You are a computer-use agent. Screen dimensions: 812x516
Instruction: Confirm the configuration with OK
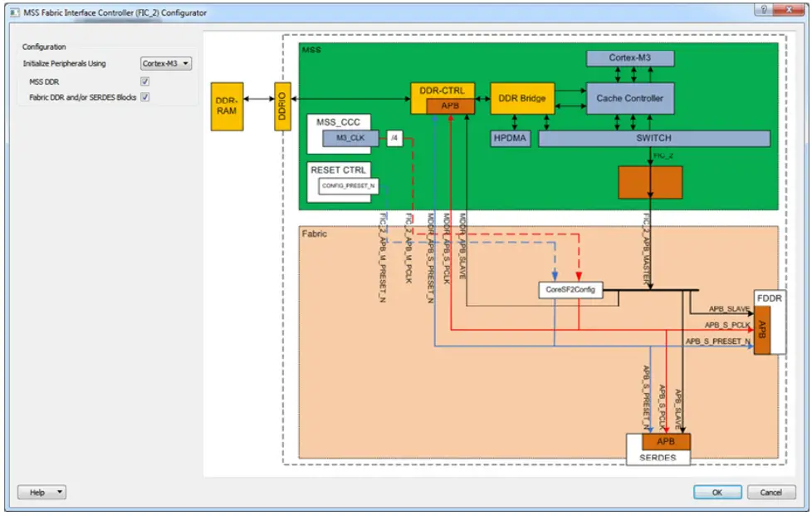point(716,492)
